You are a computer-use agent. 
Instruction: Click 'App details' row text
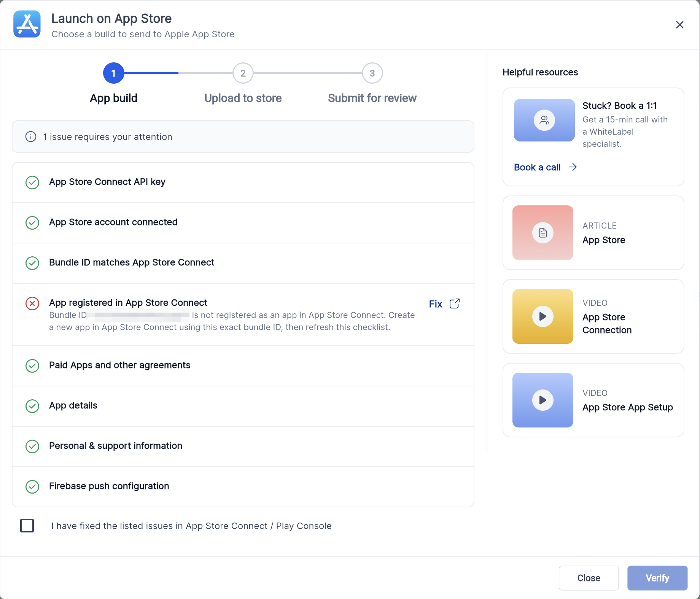point(73,405)
